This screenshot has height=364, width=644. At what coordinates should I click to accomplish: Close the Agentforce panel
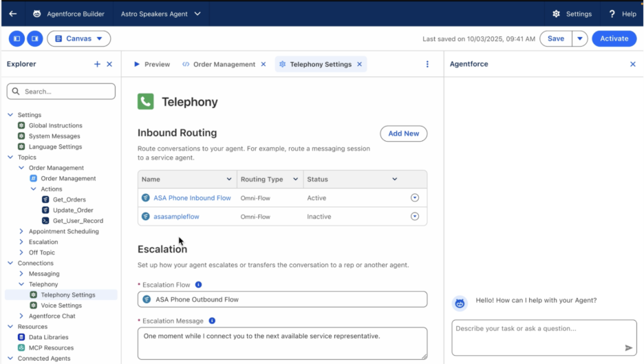coord(632,64)
